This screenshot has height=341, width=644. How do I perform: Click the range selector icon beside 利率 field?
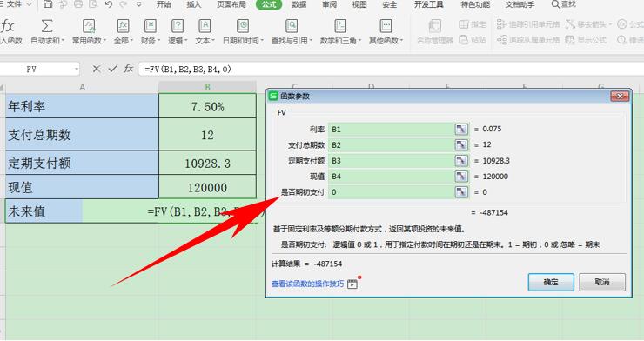(x=461, y=130)
